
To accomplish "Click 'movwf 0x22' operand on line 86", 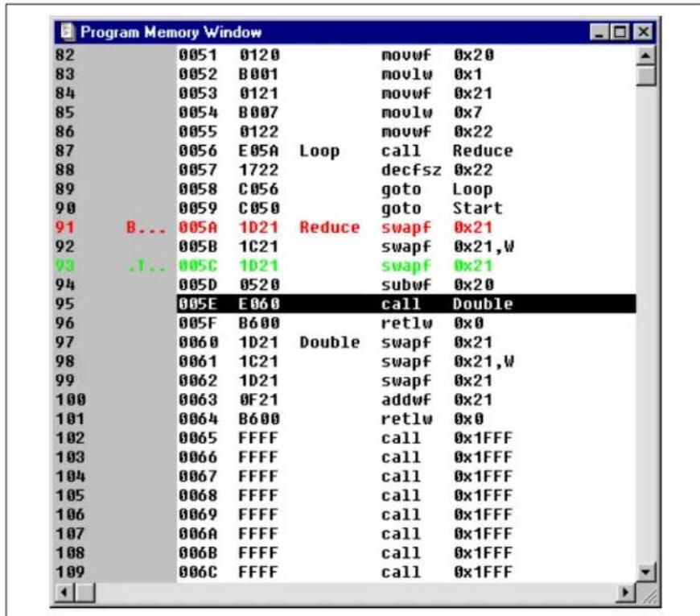I will [x=473, y=132].
